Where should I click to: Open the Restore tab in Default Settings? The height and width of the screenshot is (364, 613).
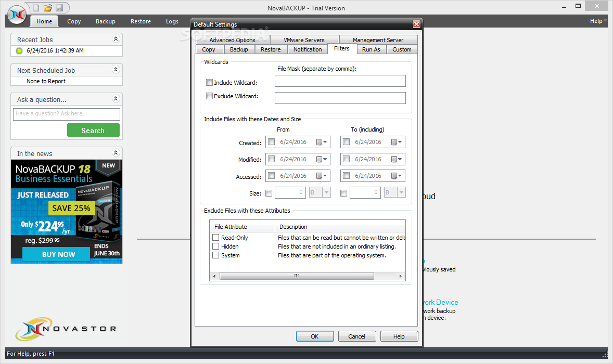pos(271,49)
